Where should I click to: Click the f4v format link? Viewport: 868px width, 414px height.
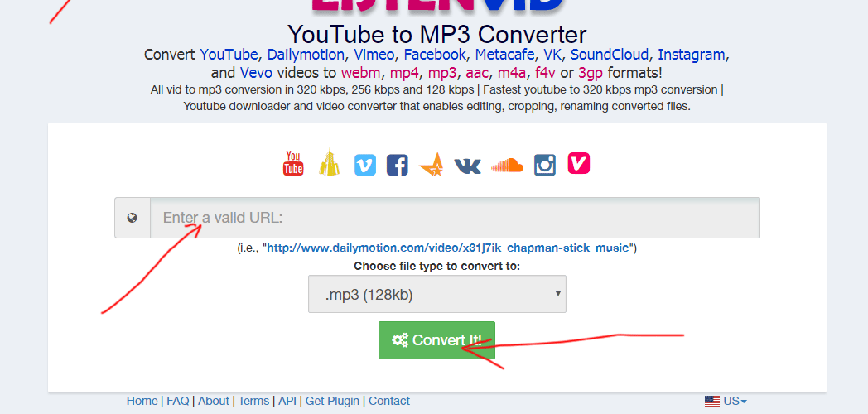pyautogui.click(x=543, y=73)
